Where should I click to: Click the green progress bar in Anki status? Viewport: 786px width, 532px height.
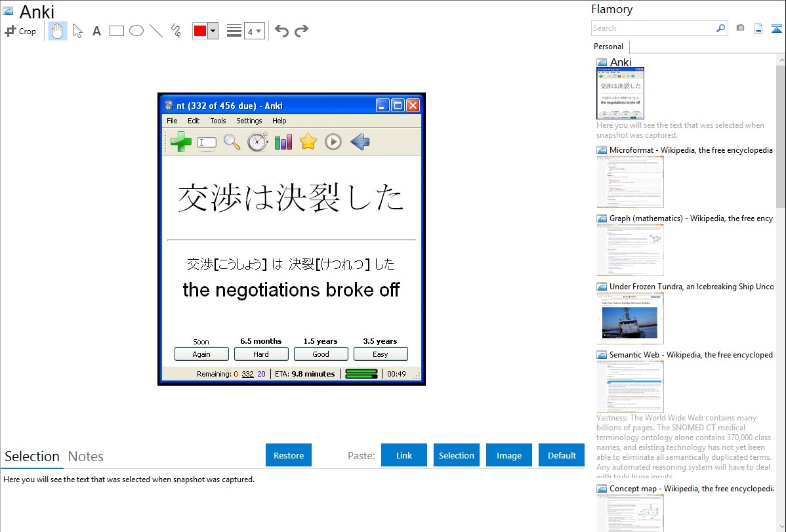point(362,374)
